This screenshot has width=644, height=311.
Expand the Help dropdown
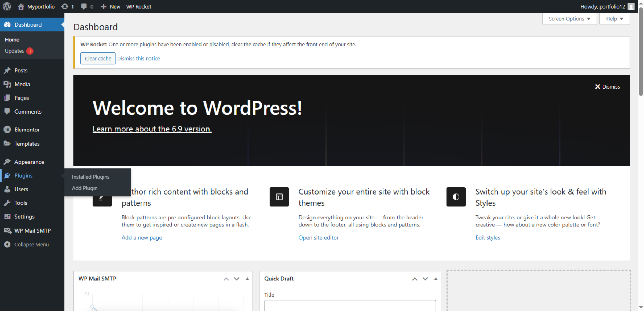(x=614, y=19)
